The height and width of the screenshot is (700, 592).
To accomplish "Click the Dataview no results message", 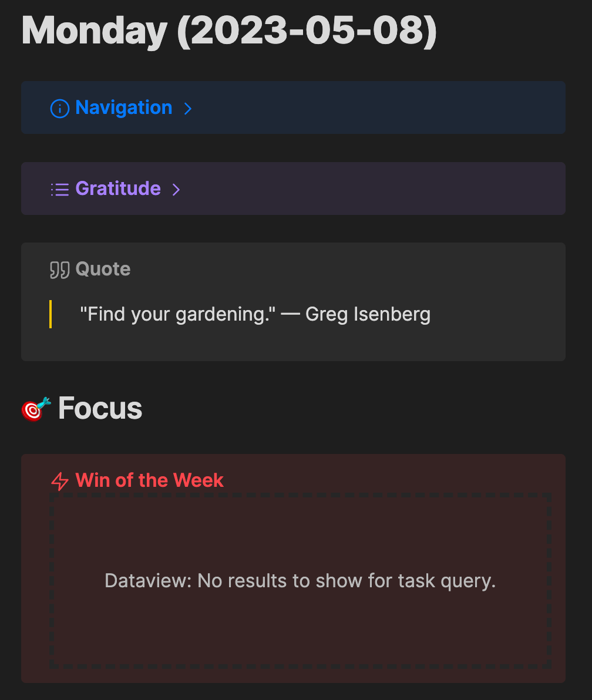I will 300,581.
